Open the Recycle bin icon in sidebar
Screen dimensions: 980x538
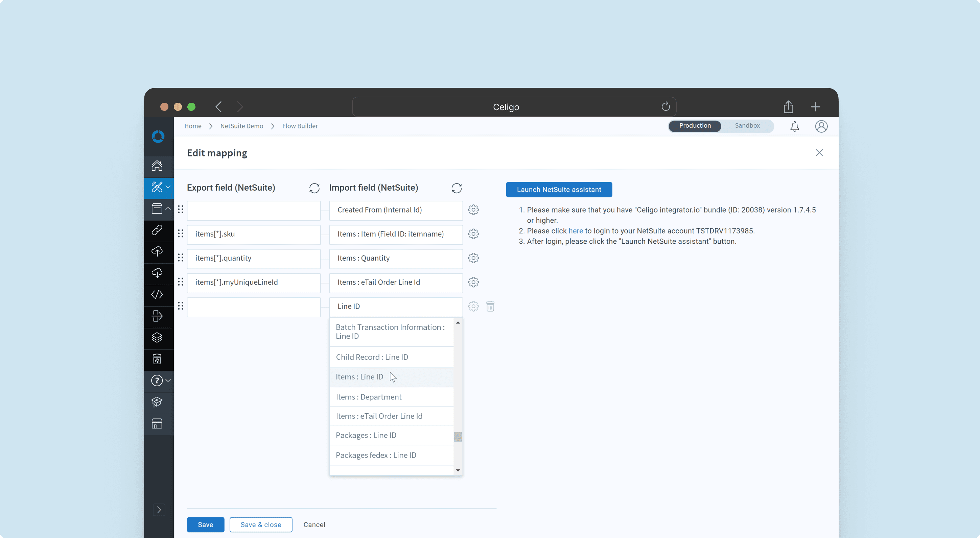(x=157, y=359)
